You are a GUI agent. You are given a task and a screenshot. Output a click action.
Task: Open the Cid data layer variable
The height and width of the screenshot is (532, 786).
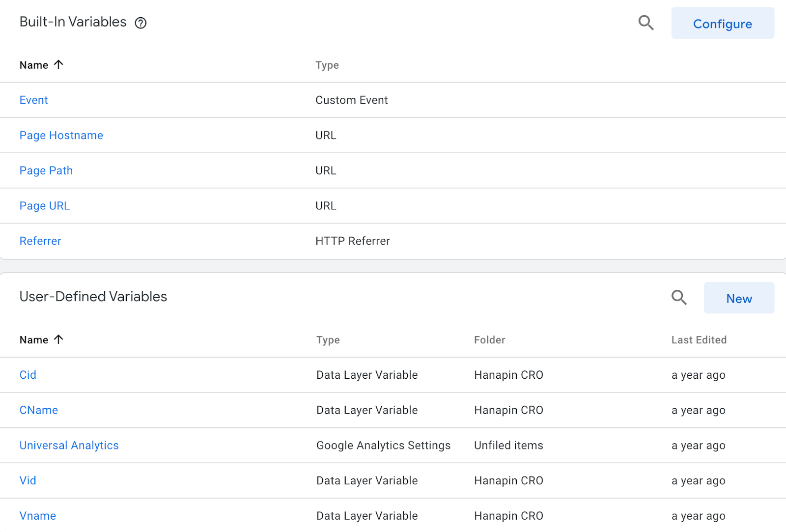(x=28, y=375)
